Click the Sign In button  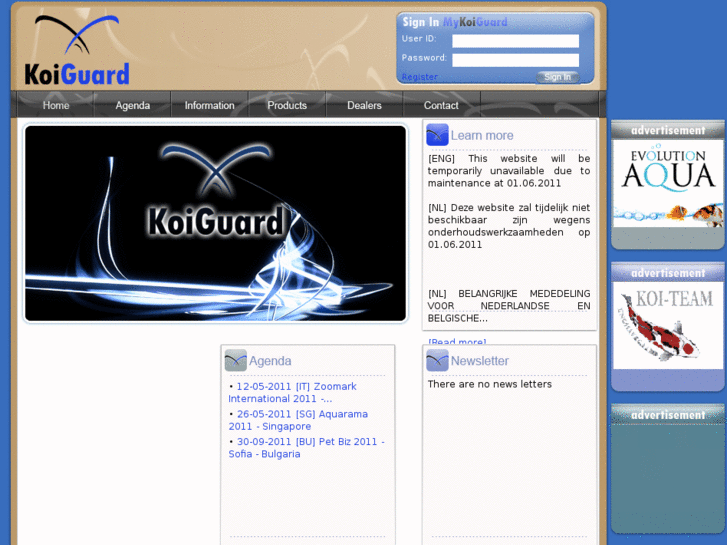point(558,77)
